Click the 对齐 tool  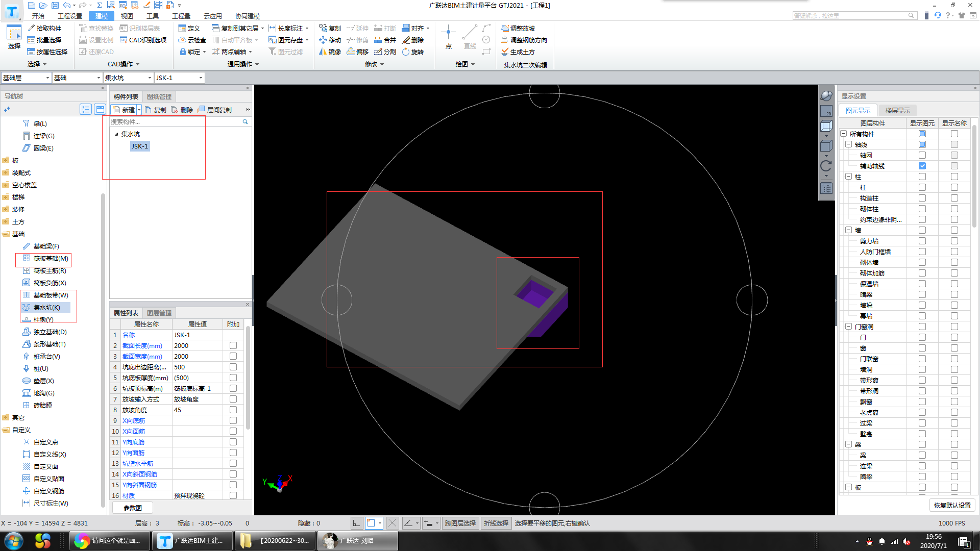coord(415,28)
